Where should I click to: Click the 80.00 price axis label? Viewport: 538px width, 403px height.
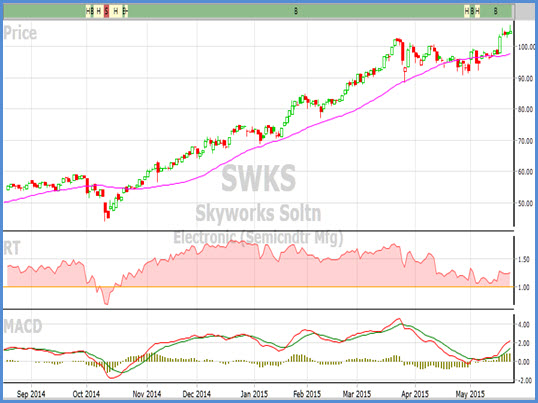click(x=525, y=109)
